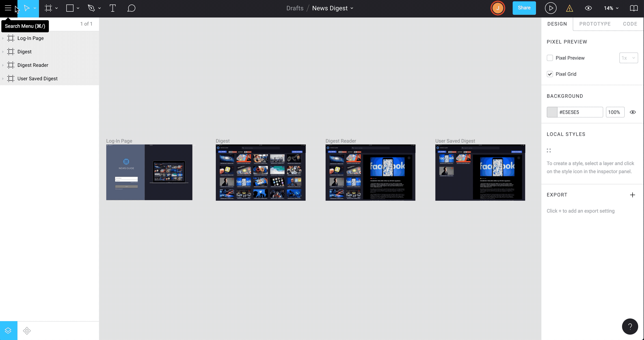Select the Frame tool
Screen dimensions: 644x340
48,8
